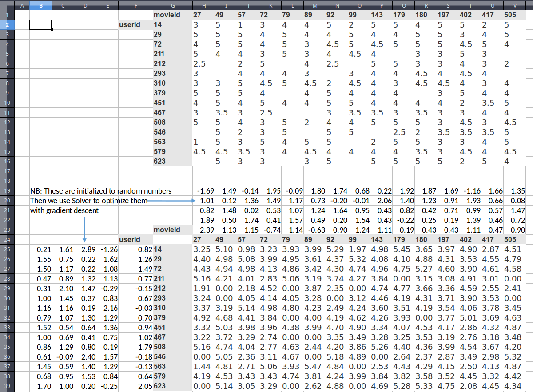Screen dimensions: 533x392
Task: Click the row 2 header
Action: click(7, 24)
